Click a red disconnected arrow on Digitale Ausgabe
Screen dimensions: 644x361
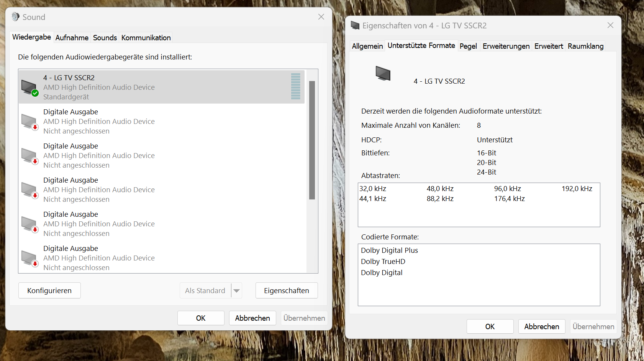pos(35,127)
